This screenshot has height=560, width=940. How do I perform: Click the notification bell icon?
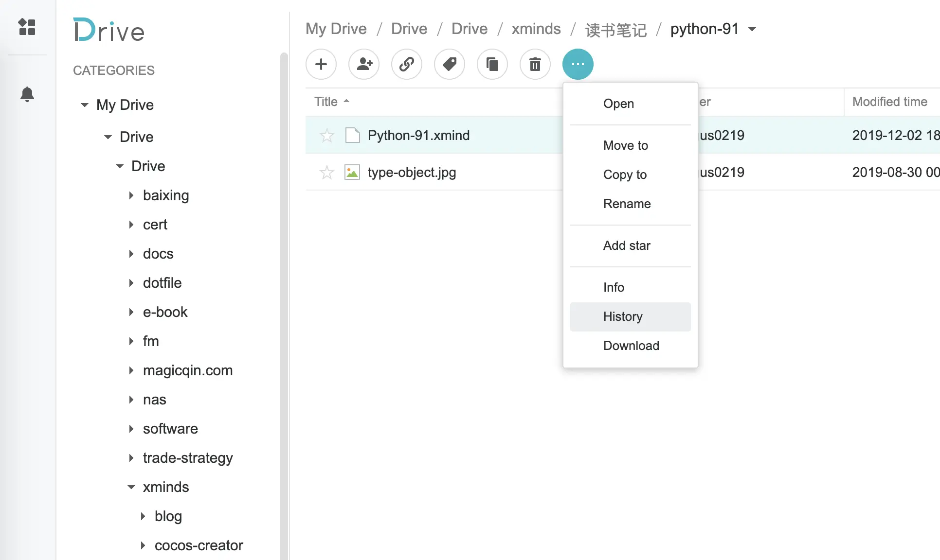click(x=27, y=94)
